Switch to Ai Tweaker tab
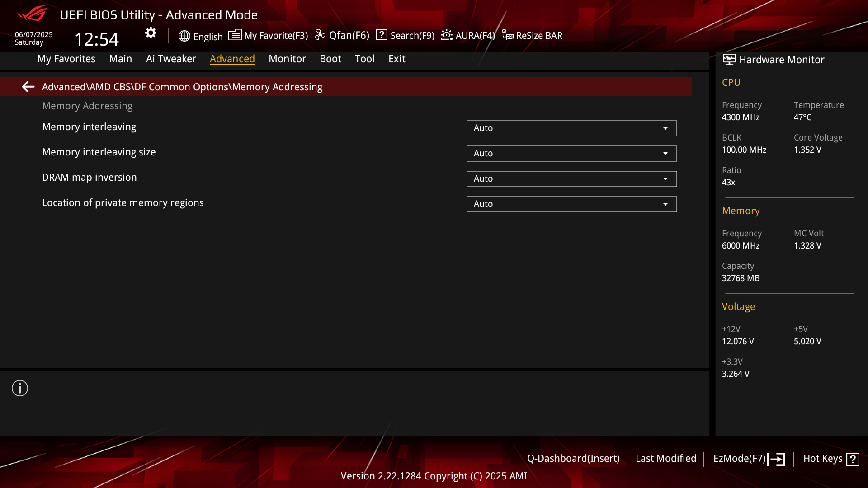This screenshot has height=488, width=868. 171,59
